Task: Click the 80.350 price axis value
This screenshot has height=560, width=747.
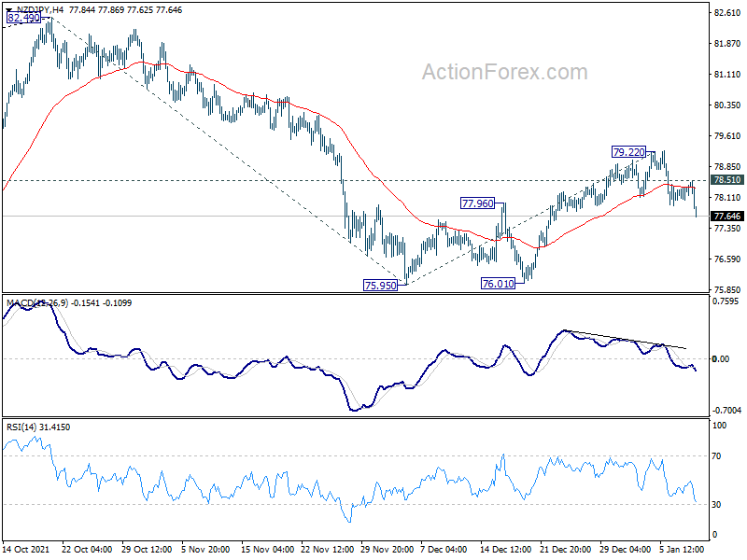Action: point(727,105)
